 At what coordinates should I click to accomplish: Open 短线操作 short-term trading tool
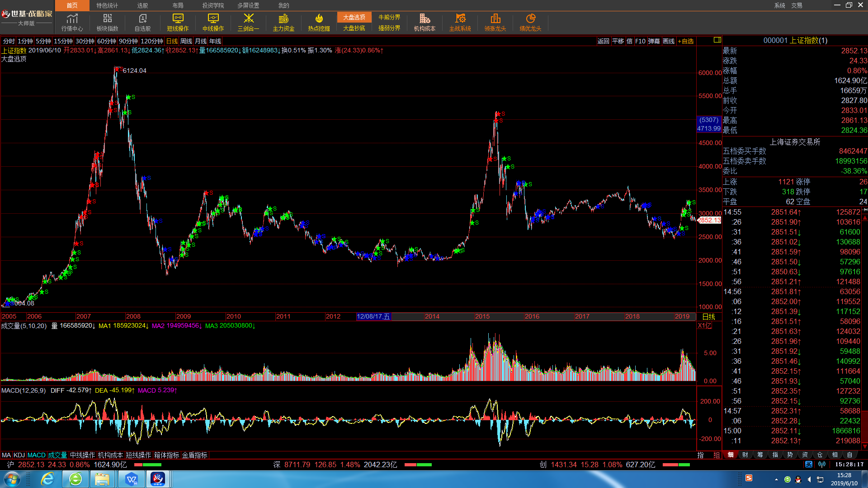(178, 22)
